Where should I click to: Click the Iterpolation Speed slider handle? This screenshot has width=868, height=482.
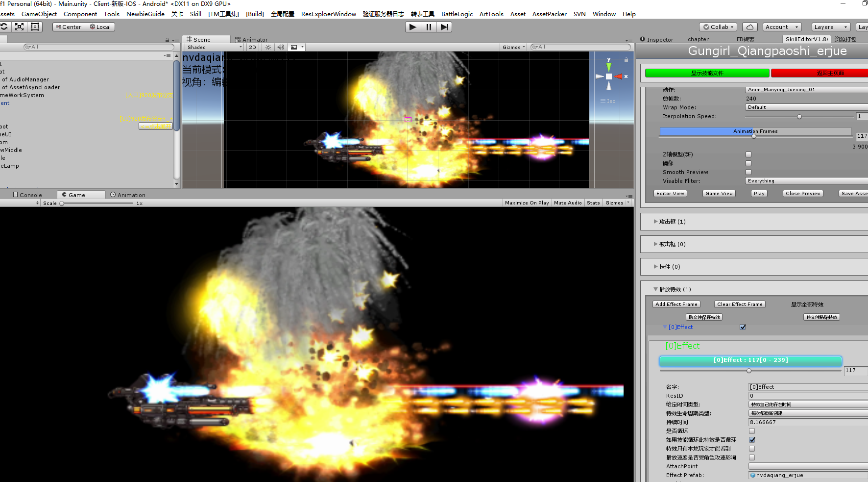click(x=799, y=117)
